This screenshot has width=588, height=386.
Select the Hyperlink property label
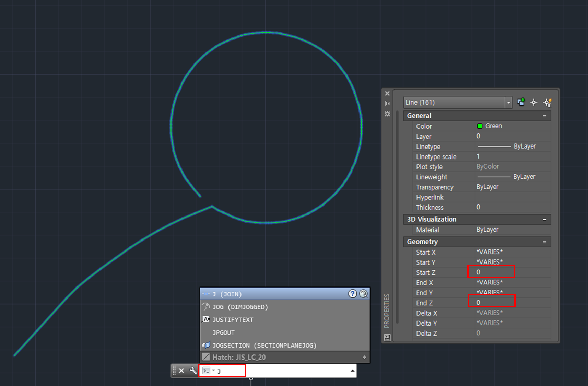[430, 197]
